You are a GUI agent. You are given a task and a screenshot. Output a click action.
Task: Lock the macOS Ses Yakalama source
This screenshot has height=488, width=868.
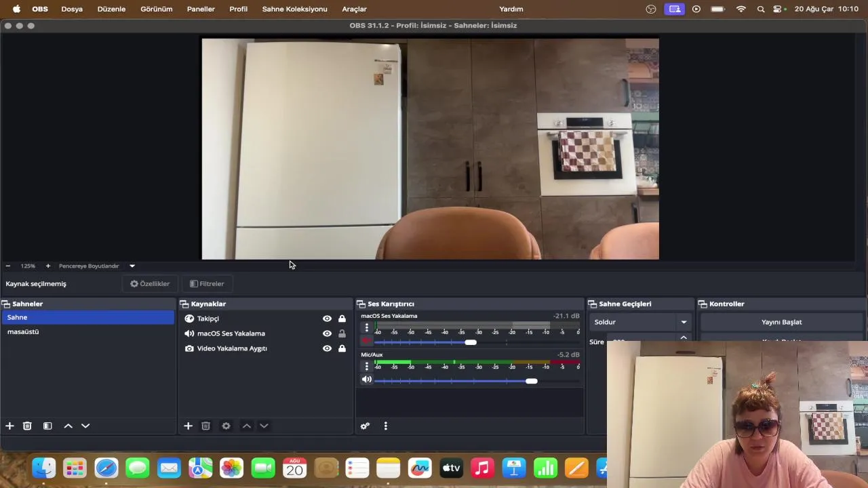pos(342,333)
